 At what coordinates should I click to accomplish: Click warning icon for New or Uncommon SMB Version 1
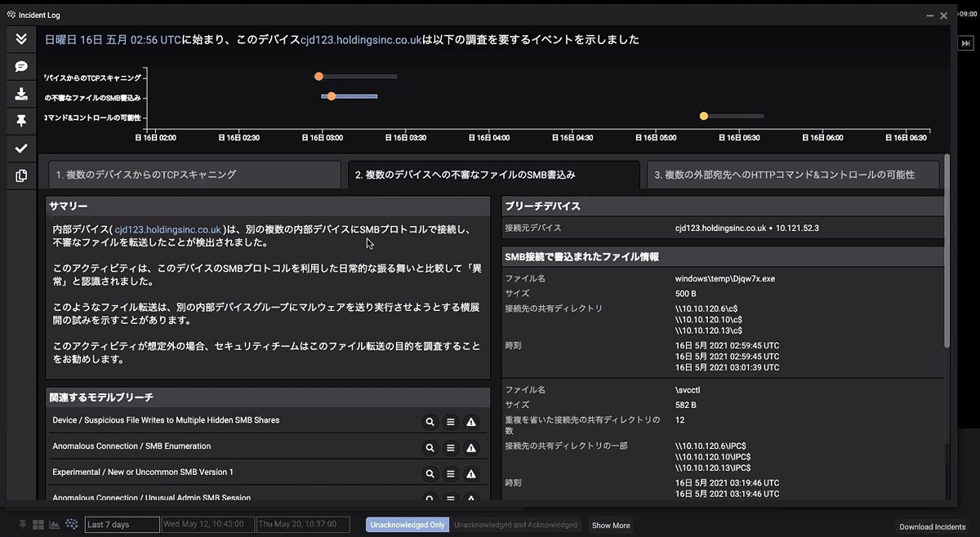[x=471, y=474]
